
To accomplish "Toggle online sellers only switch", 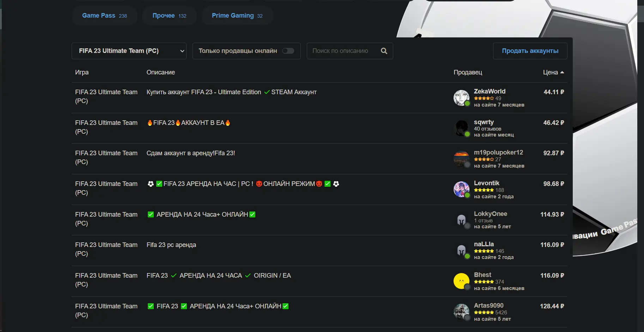I will (x=288, y=51).
